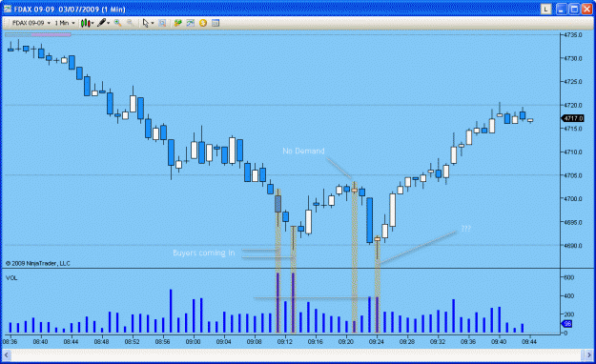Select the cursor pointer tool
The height and width of the screenshot is (364, 596).
pos(146,23)
